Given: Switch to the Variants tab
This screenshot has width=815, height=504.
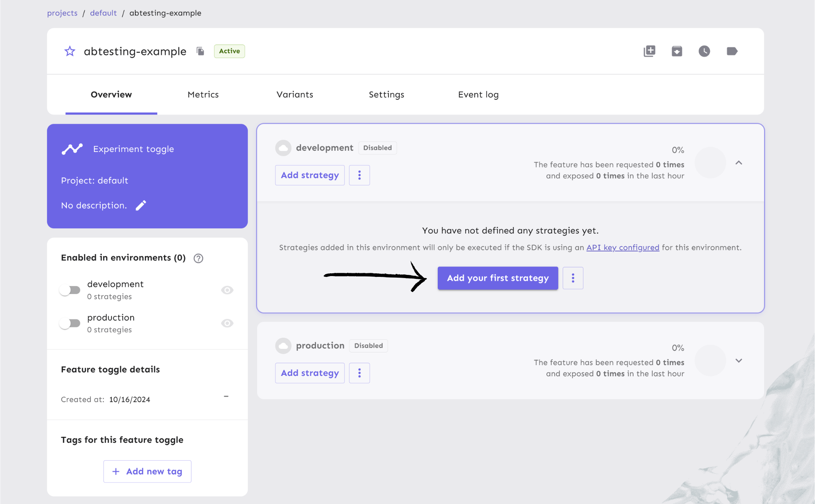Looking at the screenshot, I should tap(294, 94).
